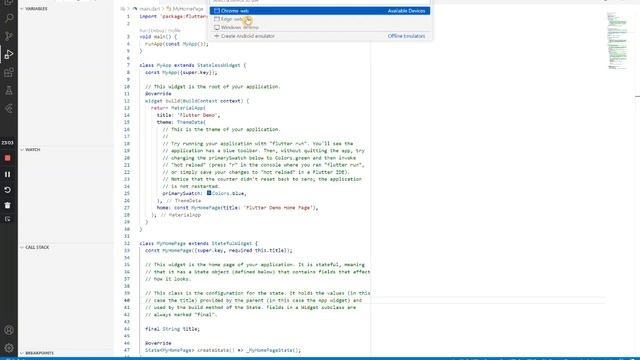The height and width of the screenshot is (360, 640).
Task: Stop the recording with the red square
Action: (7, 158)
